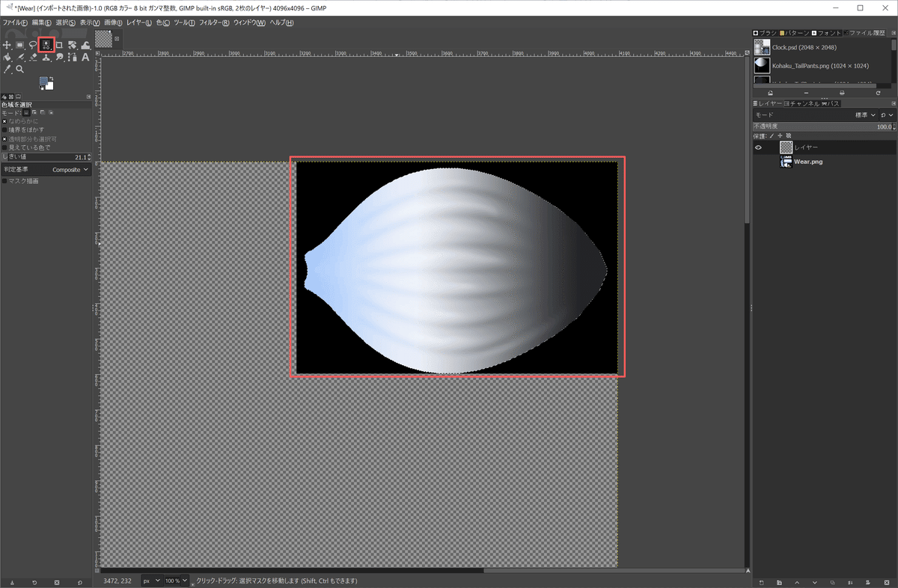Open the file history dock configuration menu
This screenshot has height=588, width=898.
pos(892,33)
